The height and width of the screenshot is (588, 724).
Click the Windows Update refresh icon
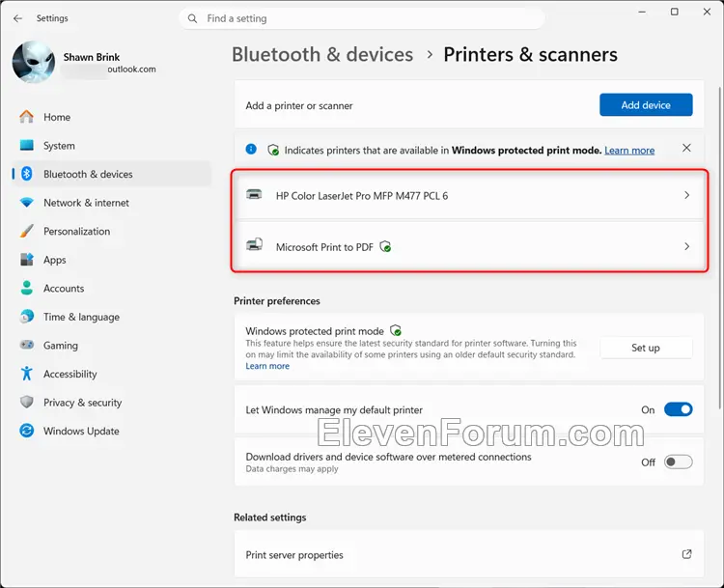click(x=27, y=431)
